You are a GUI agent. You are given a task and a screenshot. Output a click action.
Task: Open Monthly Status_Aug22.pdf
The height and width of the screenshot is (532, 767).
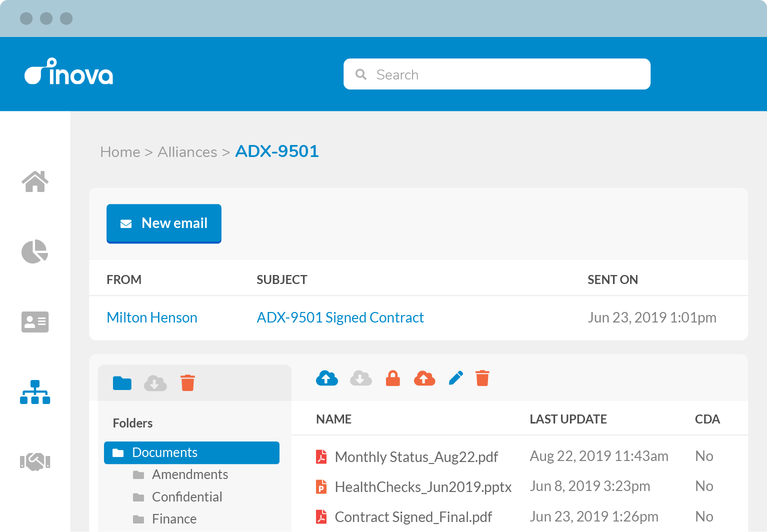pos(416,457)
